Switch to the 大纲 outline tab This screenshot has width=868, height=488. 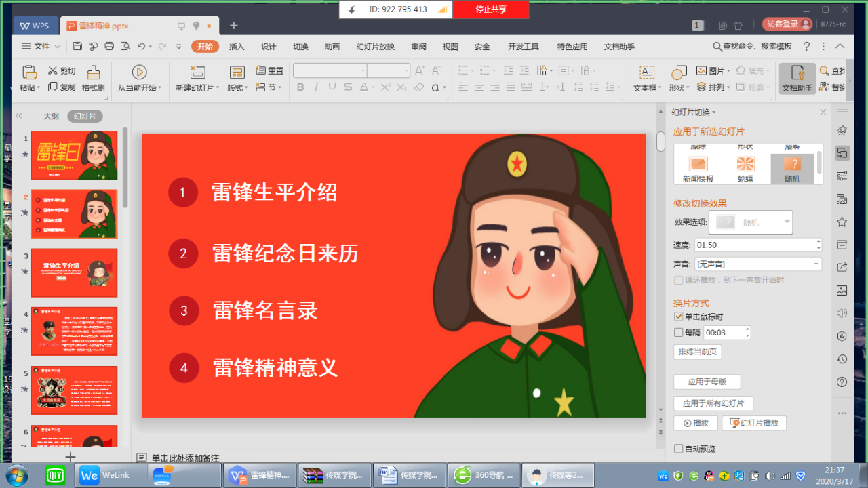[52, 116]
